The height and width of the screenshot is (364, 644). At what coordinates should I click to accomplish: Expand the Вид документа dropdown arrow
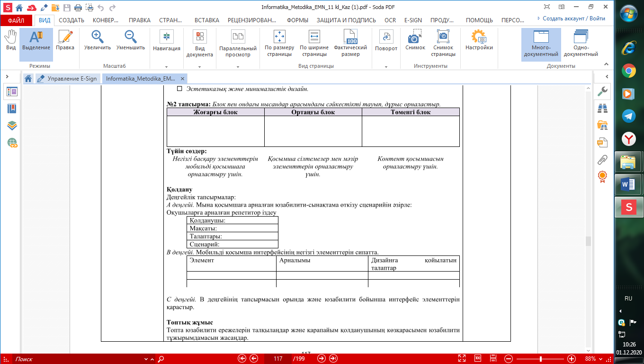click(199, 67)
